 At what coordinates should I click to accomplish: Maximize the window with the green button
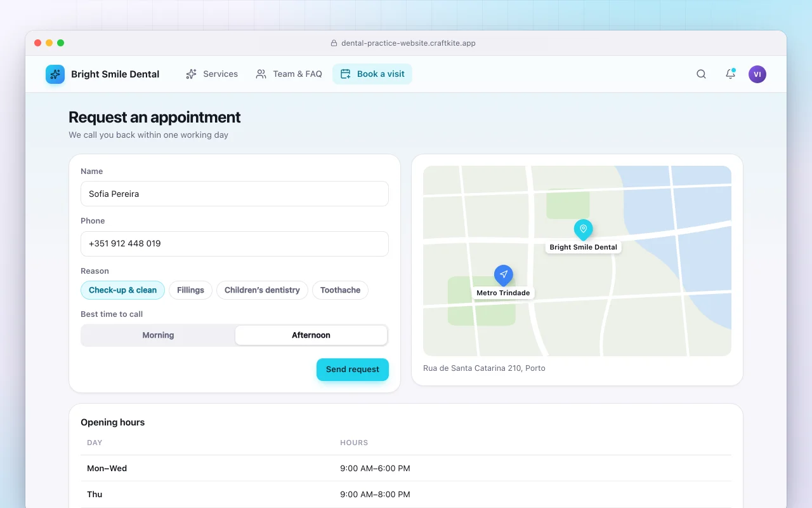(61, 43)
